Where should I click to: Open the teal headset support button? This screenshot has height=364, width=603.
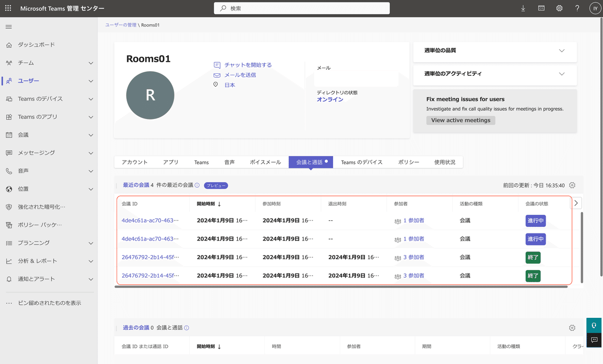tap(594, 325)
